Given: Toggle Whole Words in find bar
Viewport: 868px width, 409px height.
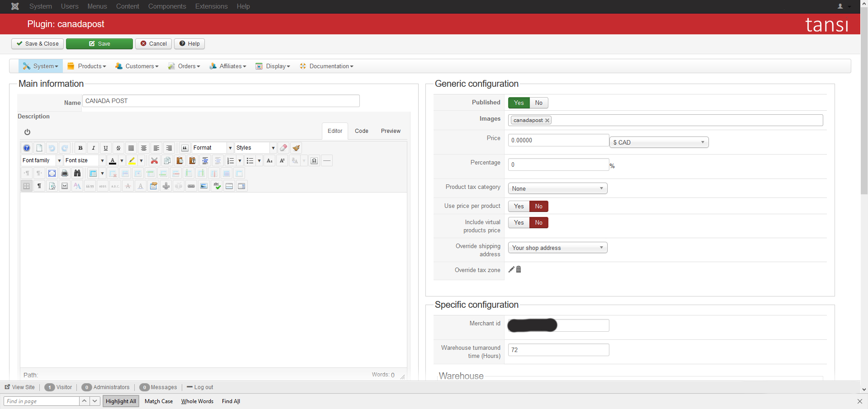Looking at the screenshot, I should pos(197,401).
